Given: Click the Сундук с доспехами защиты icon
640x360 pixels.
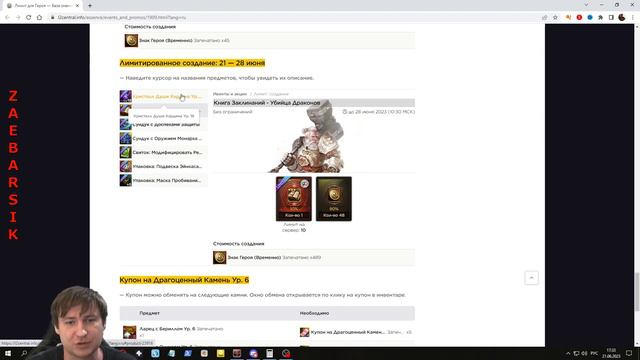Looking at the screenshot, I should [x=126, y=124].
